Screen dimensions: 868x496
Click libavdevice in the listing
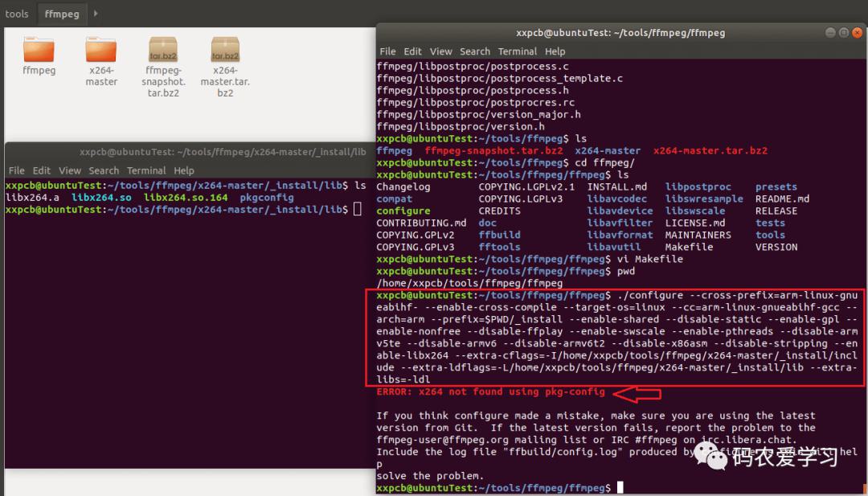620,211
